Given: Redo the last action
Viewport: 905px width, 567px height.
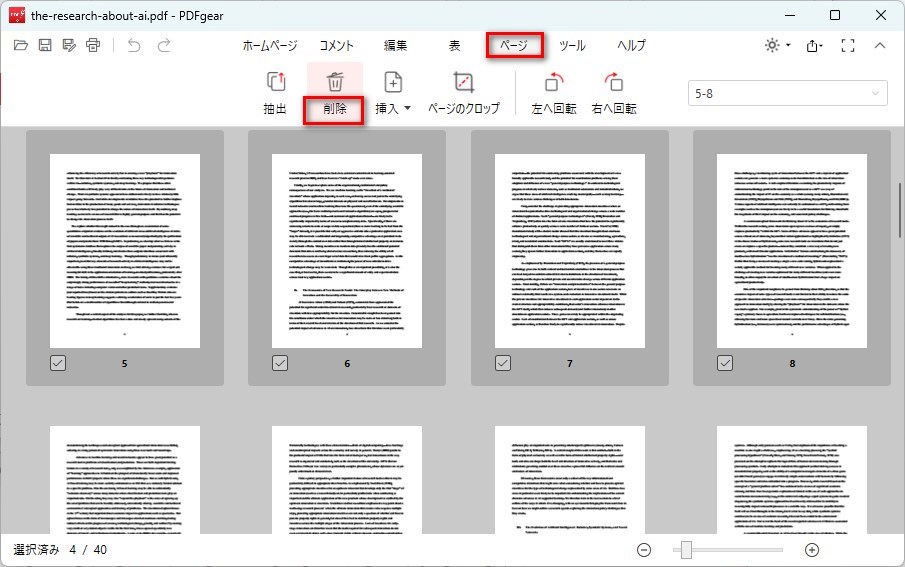Looking at the screenshot, I should click(164, 45).
